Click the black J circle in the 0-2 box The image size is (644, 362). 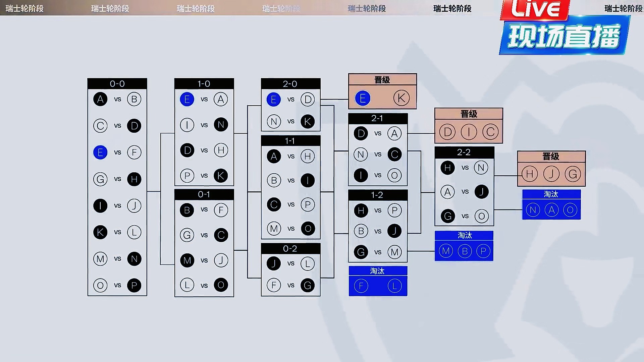(x=274, y=264)
